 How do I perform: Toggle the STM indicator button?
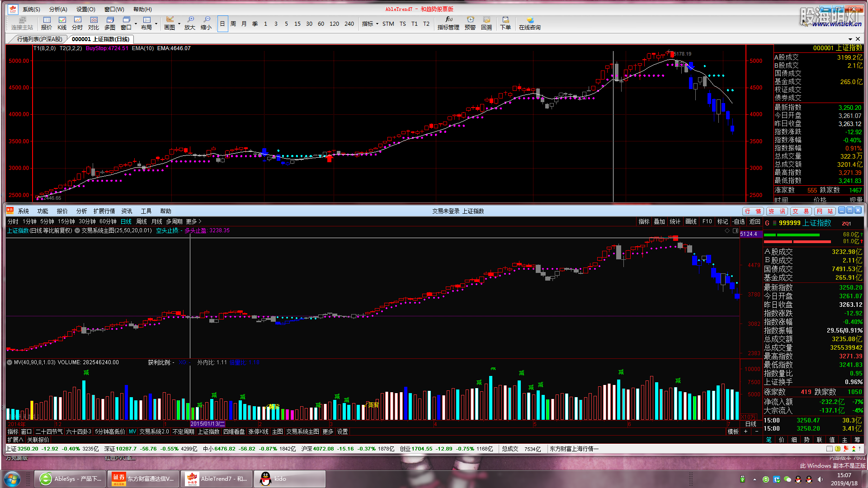click(388, 23)
